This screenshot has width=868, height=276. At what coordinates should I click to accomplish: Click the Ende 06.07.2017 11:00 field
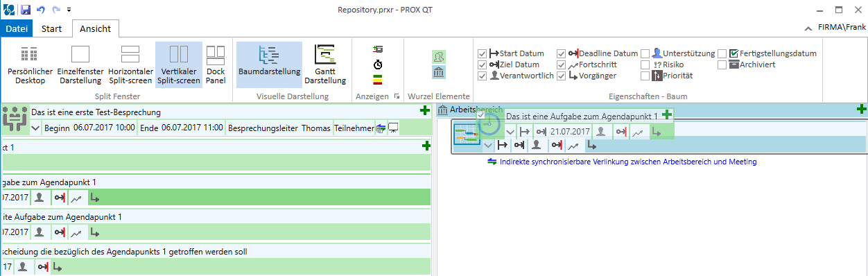tap(181, 128)
